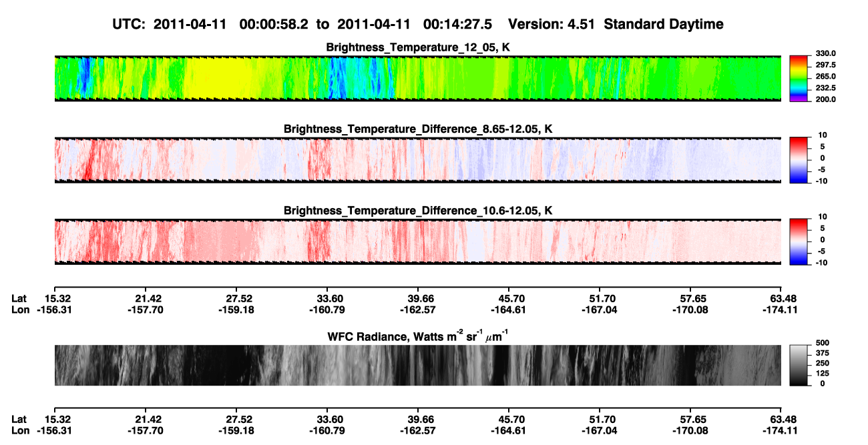Click the UTC: label in the header
Image resolution: width=868 pixels, height=445 pixels.
pos(130,24)
